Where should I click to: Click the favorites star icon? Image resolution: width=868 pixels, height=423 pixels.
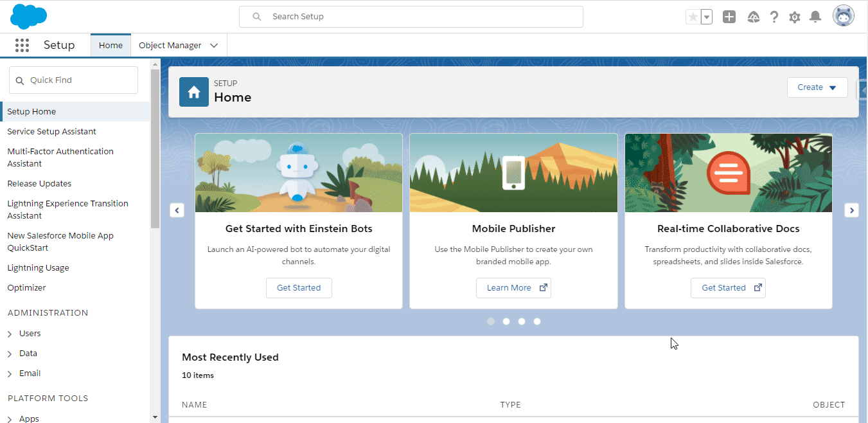click(x=693, y=17)
